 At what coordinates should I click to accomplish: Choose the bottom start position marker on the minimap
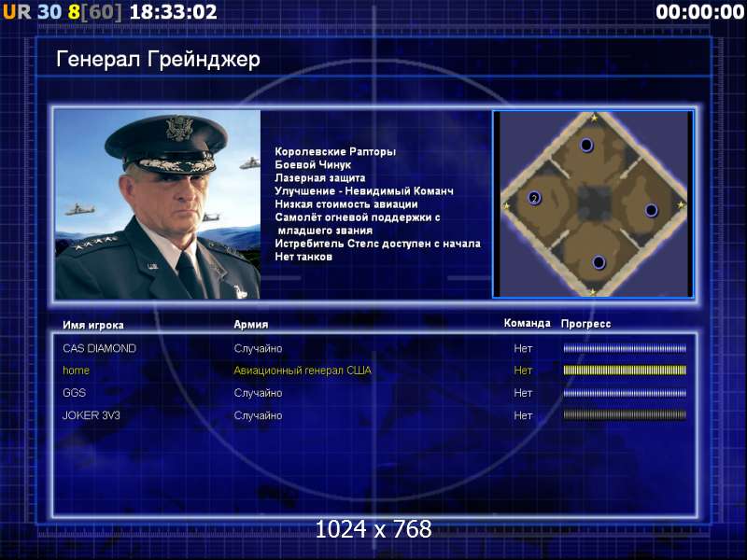click(599, 262)
